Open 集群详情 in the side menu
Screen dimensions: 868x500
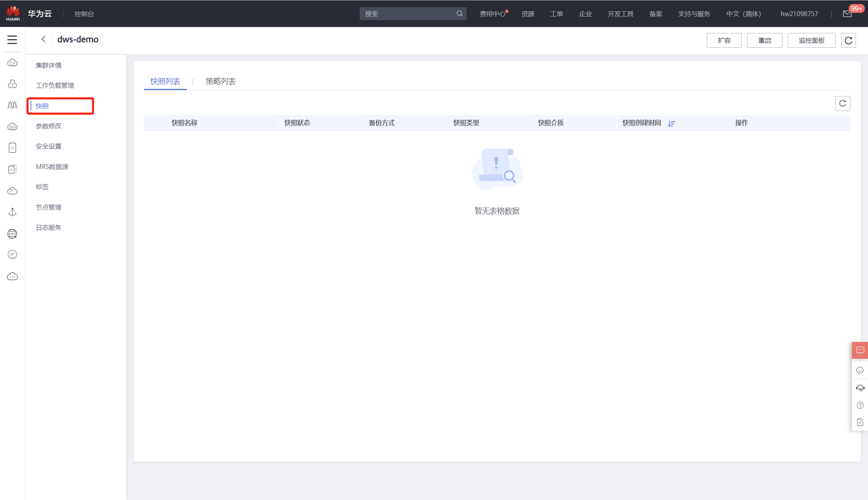click(49, 66)
